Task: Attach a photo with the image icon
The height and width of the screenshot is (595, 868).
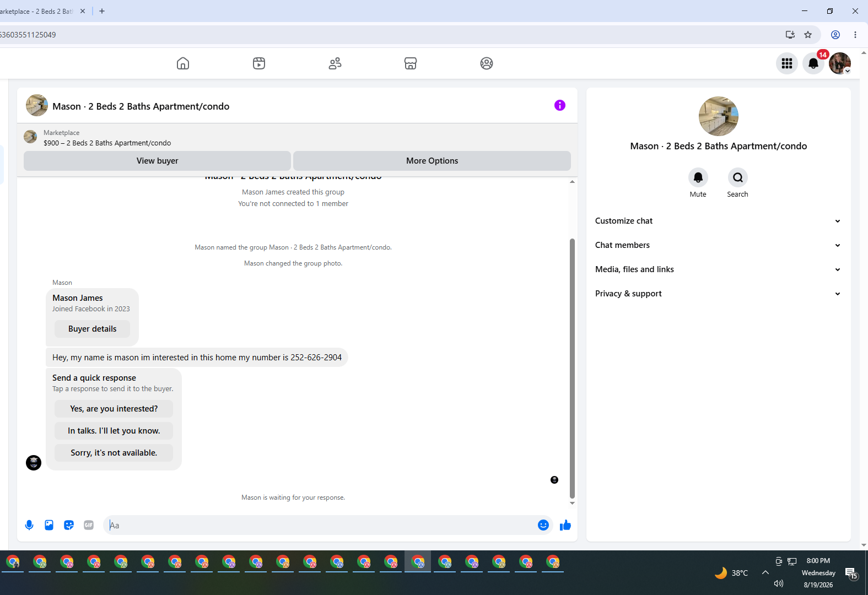Action: 49,525
